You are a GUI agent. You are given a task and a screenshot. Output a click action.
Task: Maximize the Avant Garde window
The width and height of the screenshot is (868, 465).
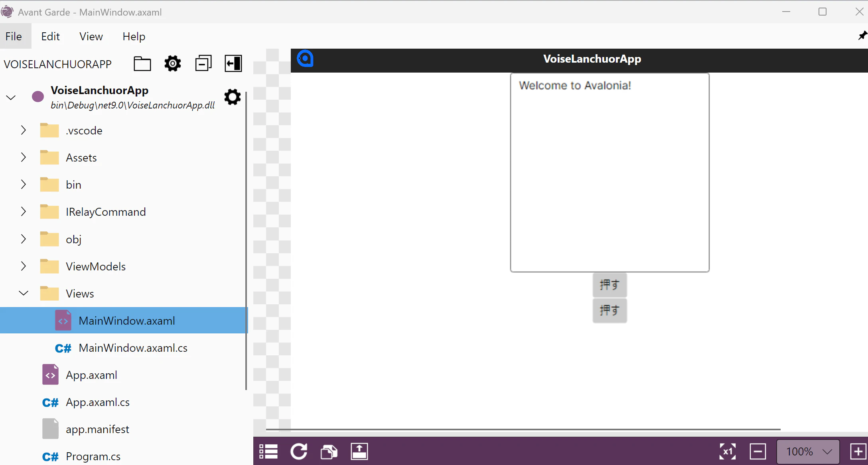tap(823, 12)
